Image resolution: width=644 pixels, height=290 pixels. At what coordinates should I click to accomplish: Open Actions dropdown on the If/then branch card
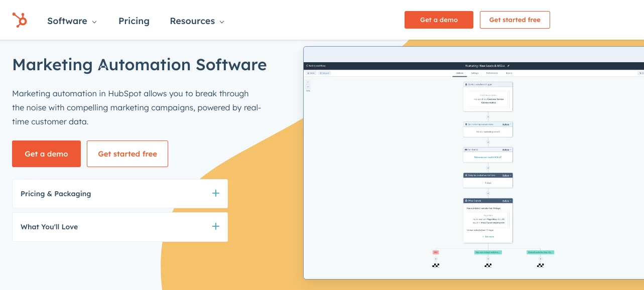506,200
